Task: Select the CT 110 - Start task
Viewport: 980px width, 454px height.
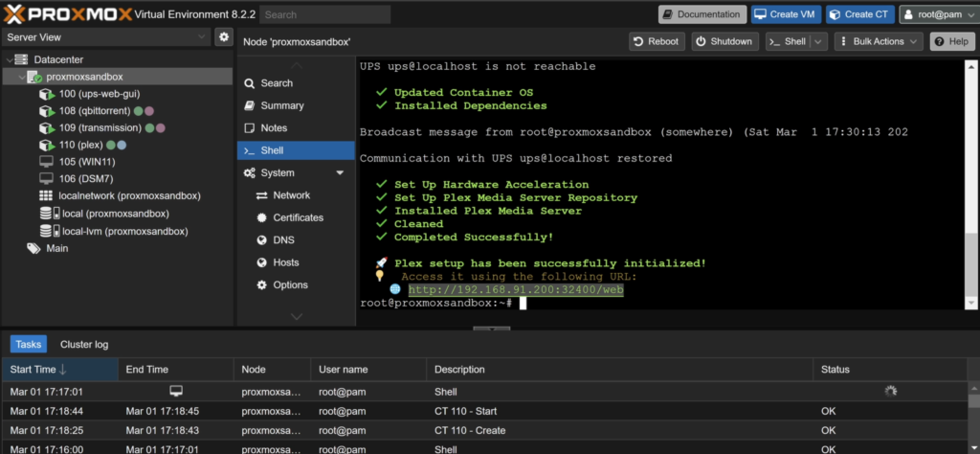Action: pos(485,411)
